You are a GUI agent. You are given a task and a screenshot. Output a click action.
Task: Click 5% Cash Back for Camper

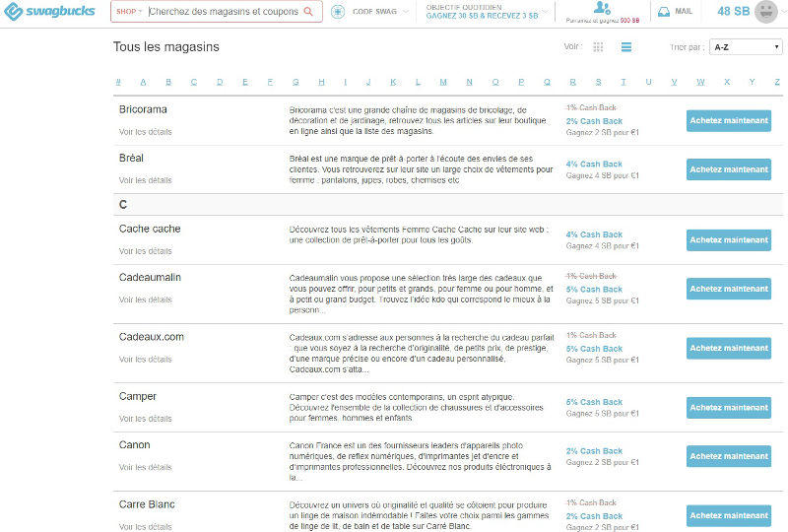(594, 402)
